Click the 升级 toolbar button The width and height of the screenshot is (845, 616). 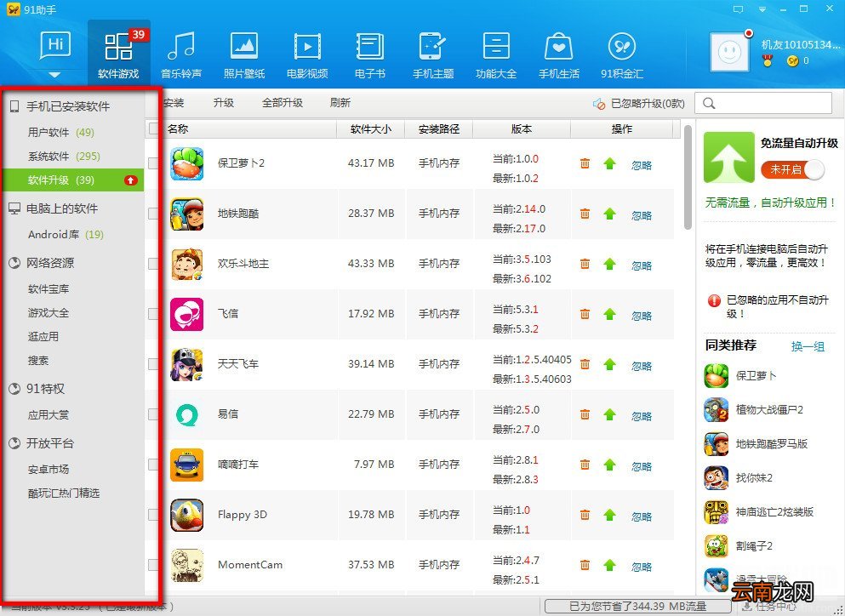coord(223,102)
